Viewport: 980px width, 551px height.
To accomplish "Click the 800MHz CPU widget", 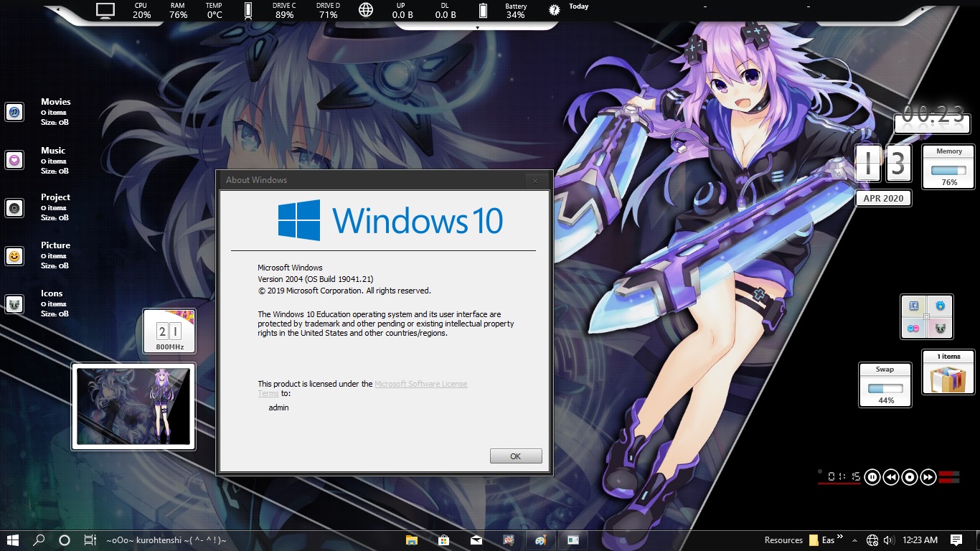I will pos(169,331).
